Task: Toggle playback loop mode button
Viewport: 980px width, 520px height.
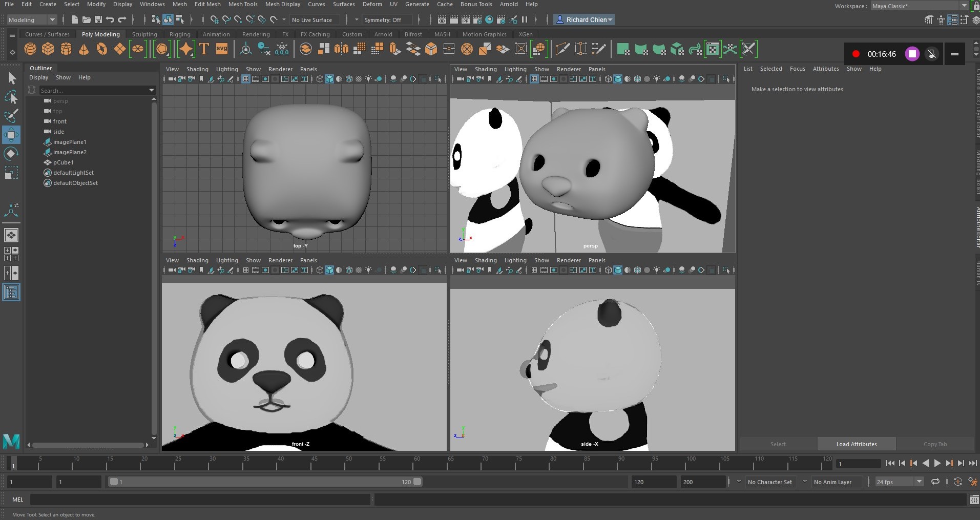Action: 935,482
